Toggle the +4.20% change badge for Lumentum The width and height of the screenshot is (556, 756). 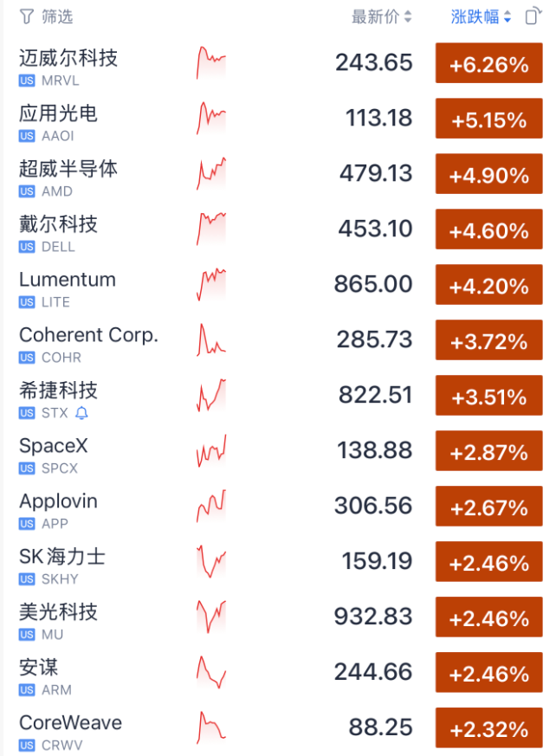(x=489, y=284)
